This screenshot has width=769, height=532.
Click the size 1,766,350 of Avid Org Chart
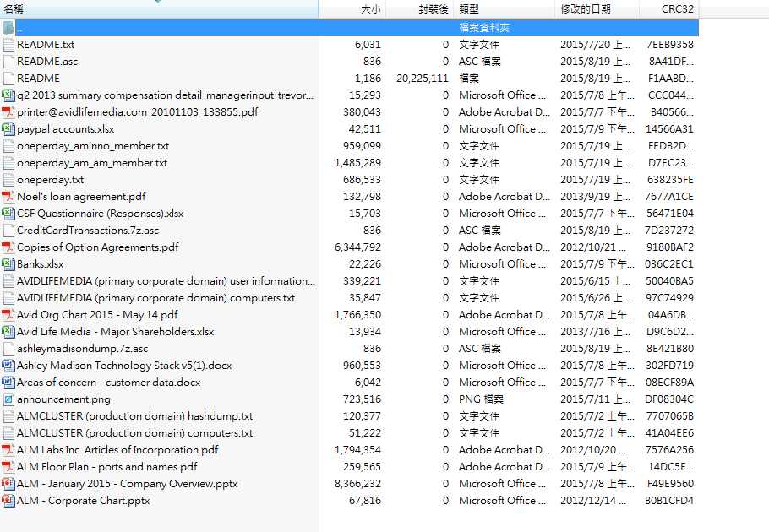tap(358, 315)
